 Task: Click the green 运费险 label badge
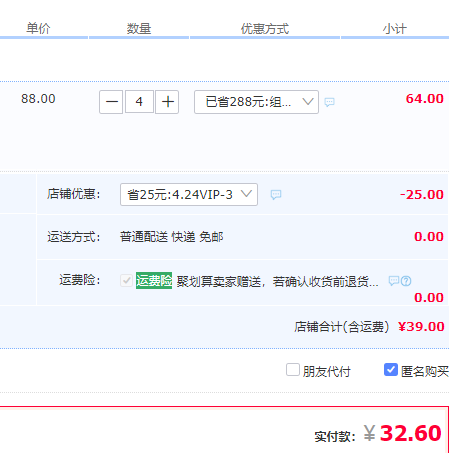tap(154, 281)
